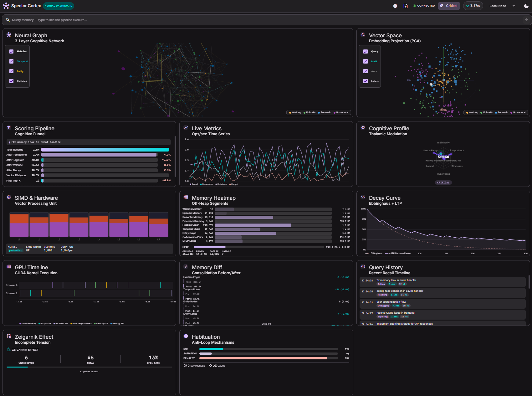The width and height of the screenshot is (532, 396).
Task: Click the cache refresh icon next to 23 CACHE
Action: click(211, 366)
